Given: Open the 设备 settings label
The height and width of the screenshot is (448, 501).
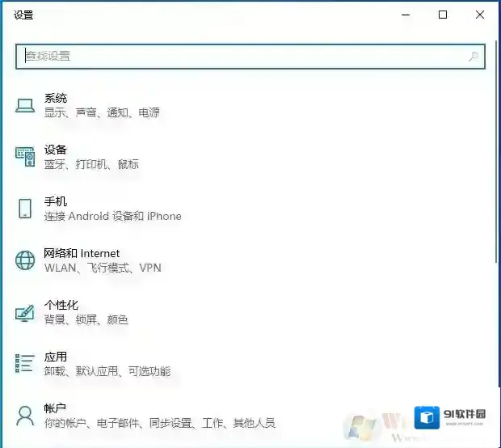Looking at the screenshot, I should pyautogui.click(x=56, y=150).
